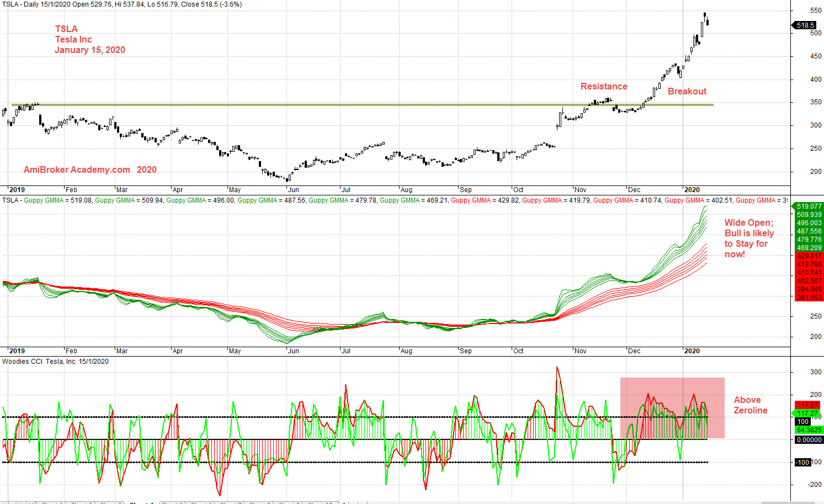Select the horizontal resistance trend line near 350
The height and width of the screenshot is (504, 824).
[362, 104]
